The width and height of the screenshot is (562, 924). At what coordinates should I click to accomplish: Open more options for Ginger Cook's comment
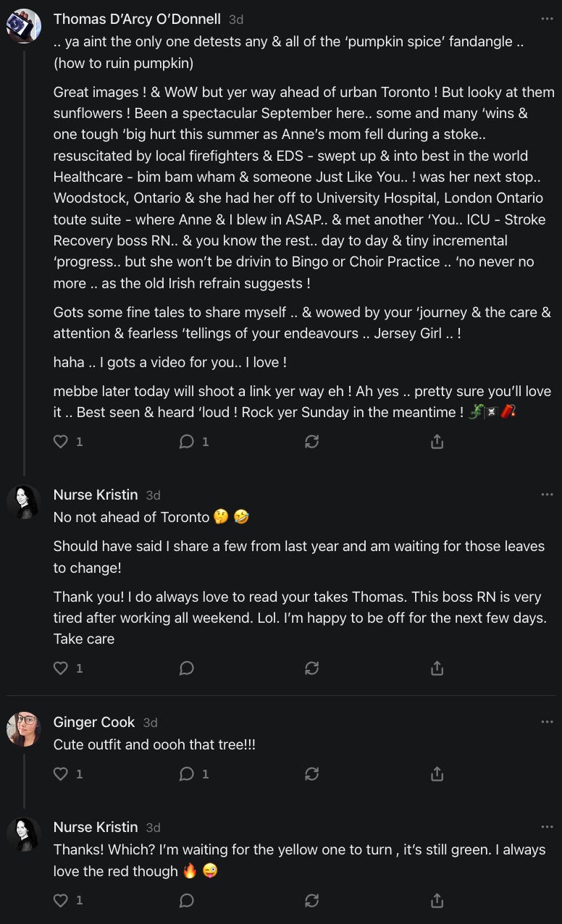point(547,722)
